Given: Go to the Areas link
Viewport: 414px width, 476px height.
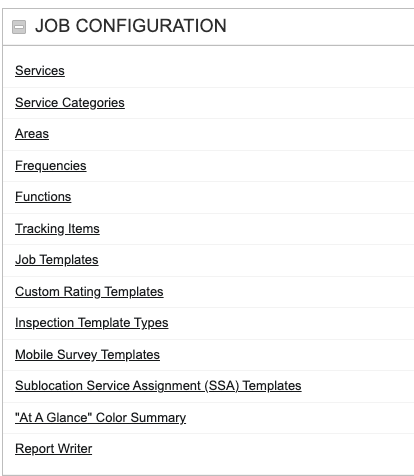Looking at the screenshot, I should [32, 134].
